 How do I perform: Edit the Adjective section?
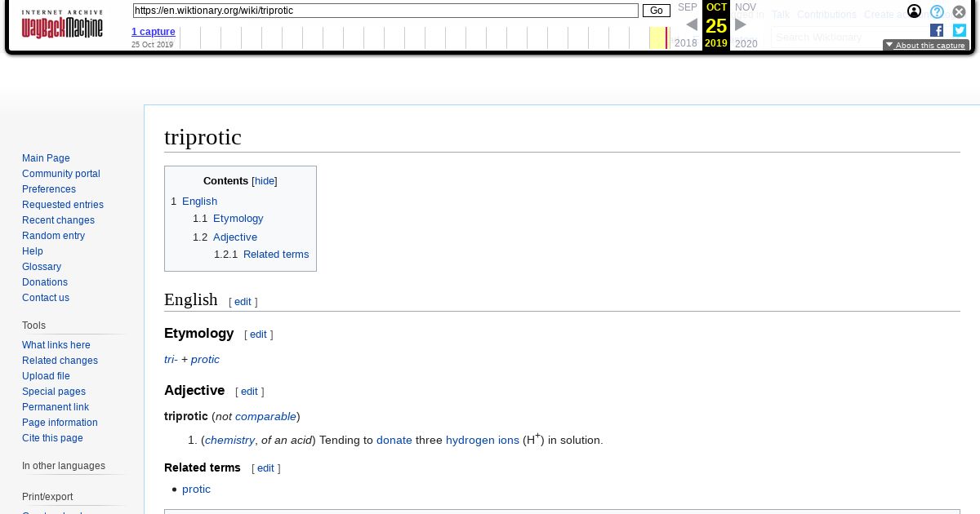click(x=249, y=392)
